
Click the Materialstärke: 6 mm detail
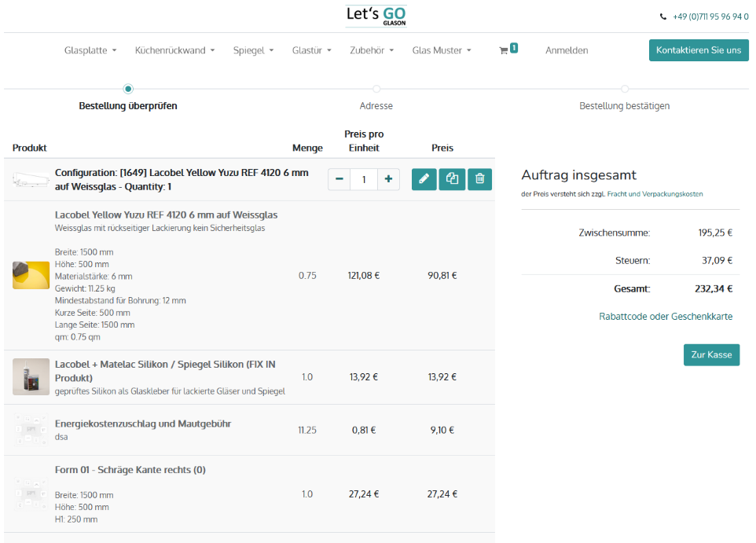click(x=94, y=277)
